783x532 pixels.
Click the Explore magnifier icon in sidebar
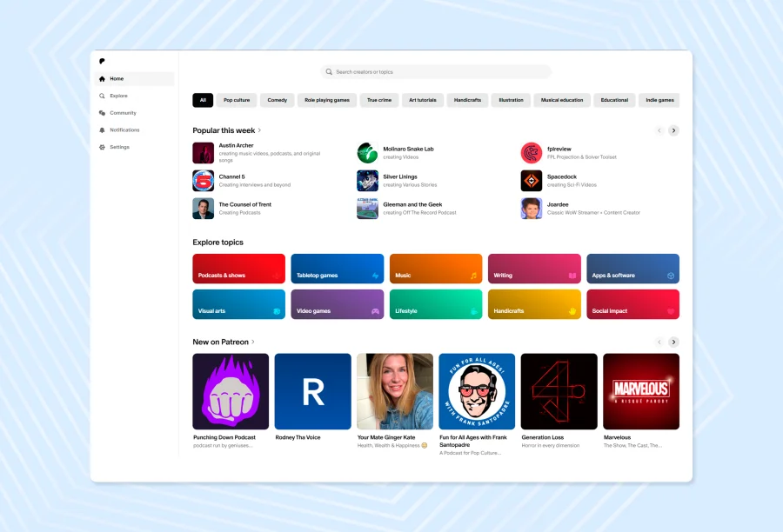point(102,96)
